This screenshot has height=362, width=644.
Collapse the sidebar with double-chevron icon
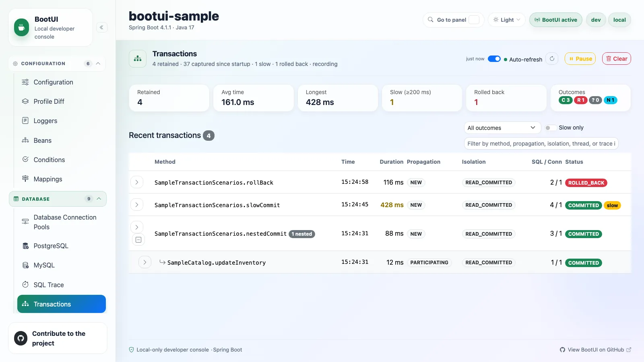pyautogui.click(x=102, y=27)
